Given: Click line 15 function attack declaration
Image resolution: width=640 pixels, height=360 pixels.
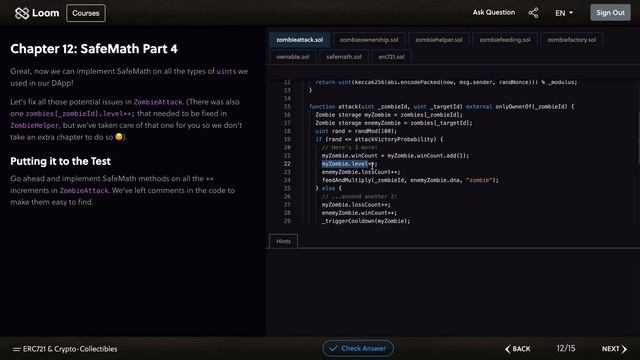Looking at the screenshot, I should coord(441,107).
